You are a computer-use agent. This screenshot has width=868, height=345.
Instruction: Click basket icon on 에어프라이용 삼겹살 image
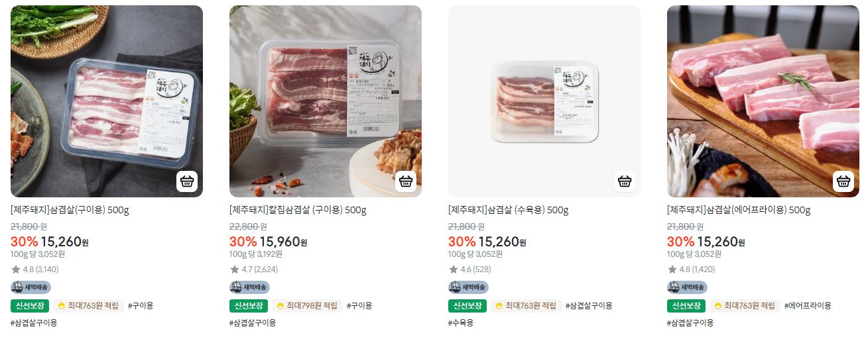point(843,181)
